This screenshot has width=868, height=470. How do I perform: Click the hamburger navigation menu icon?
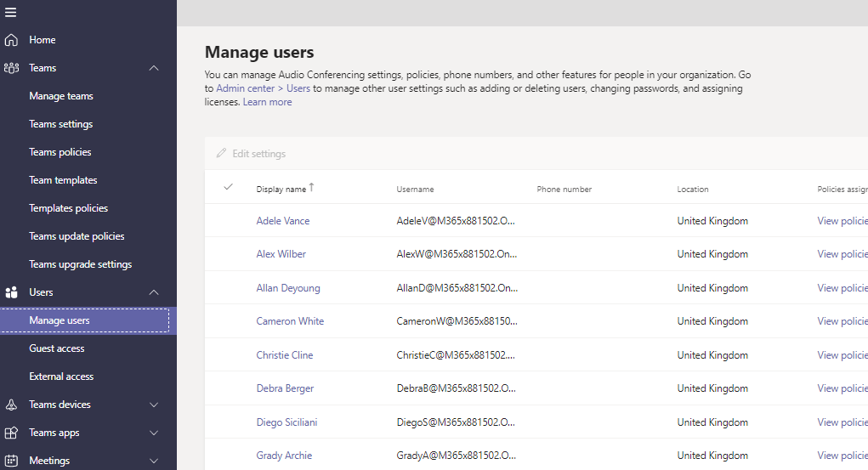point(11,12)
